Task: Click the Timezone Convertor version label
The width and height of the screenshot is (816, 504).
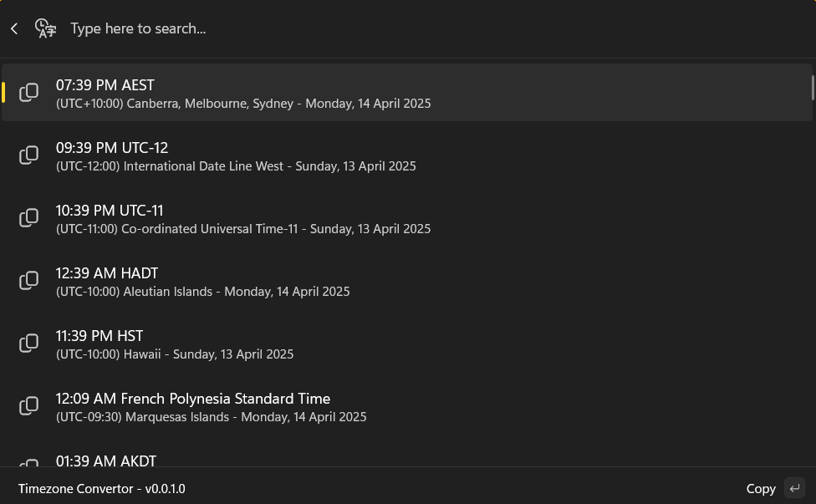Action: [102, 488]
